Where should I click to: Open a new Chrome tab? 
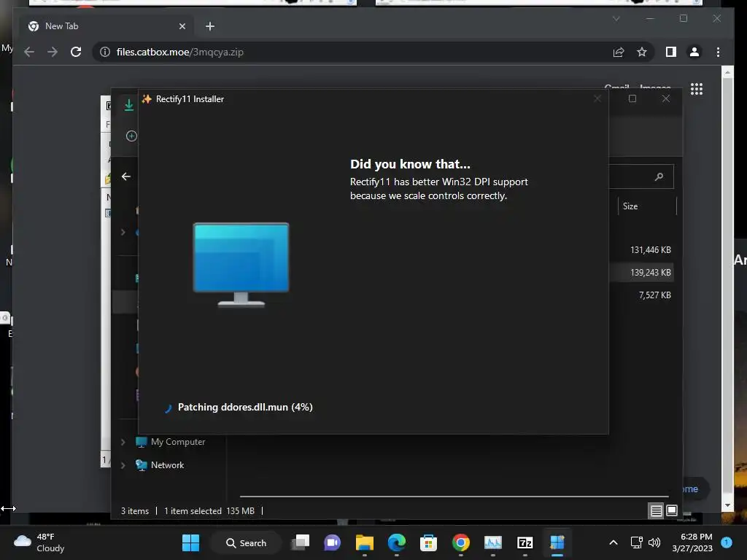click(210, 26)
